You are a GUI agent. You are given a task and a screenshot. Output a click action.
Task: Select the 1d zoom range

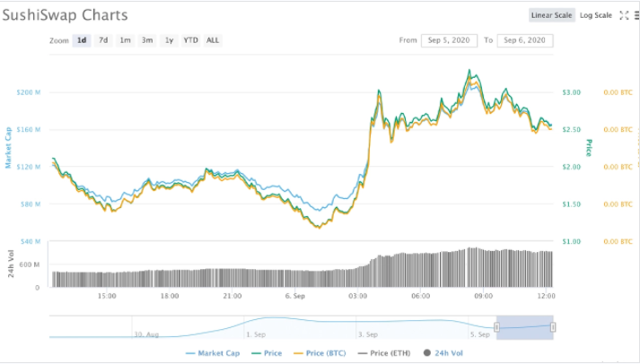click(82, 40)
